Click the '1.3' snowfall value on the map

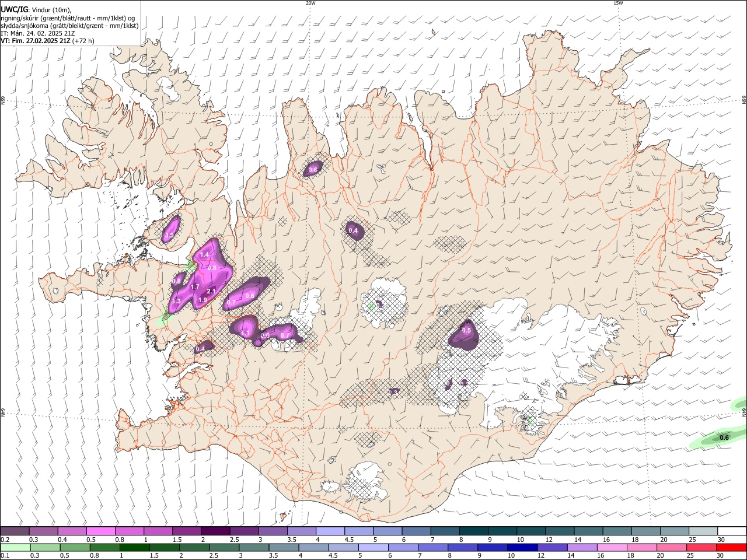[176, 301]
